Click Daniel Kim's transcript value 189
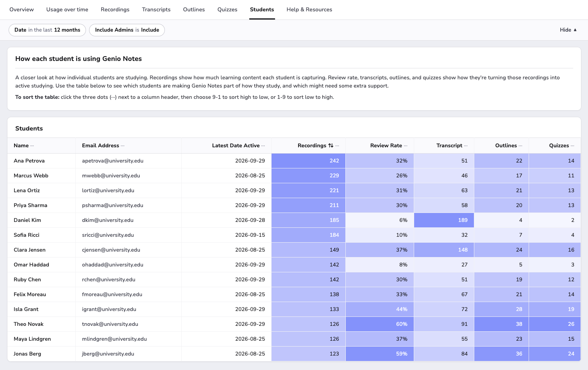Viewport: 588px width, 370px height. point(463,220)
